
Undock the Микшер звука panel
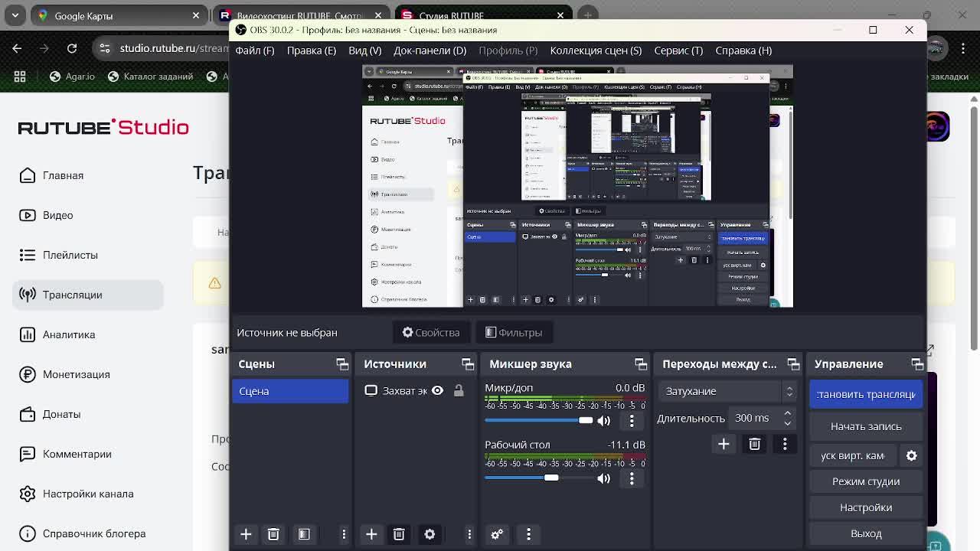click(x=641, y=364)
